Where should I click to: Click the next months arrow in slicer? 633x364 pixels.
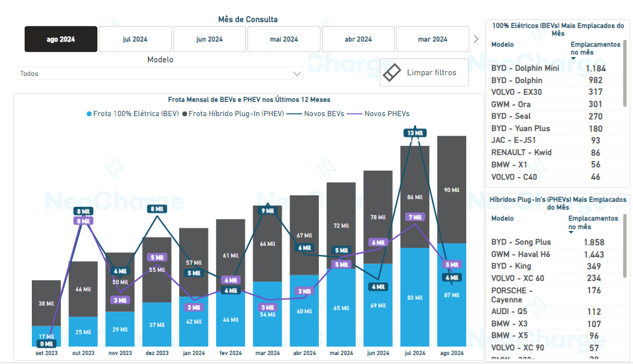(476, 39)
